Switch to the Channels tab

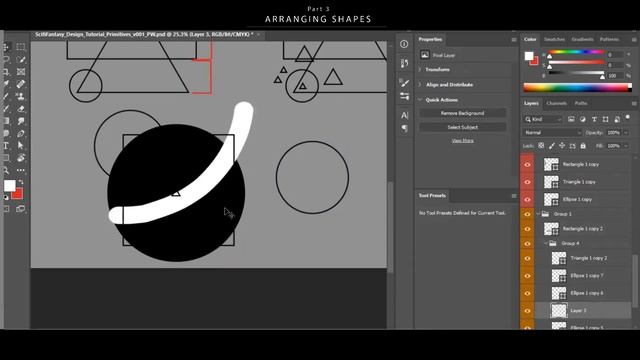pyautogui.click(x=556, y=104)
